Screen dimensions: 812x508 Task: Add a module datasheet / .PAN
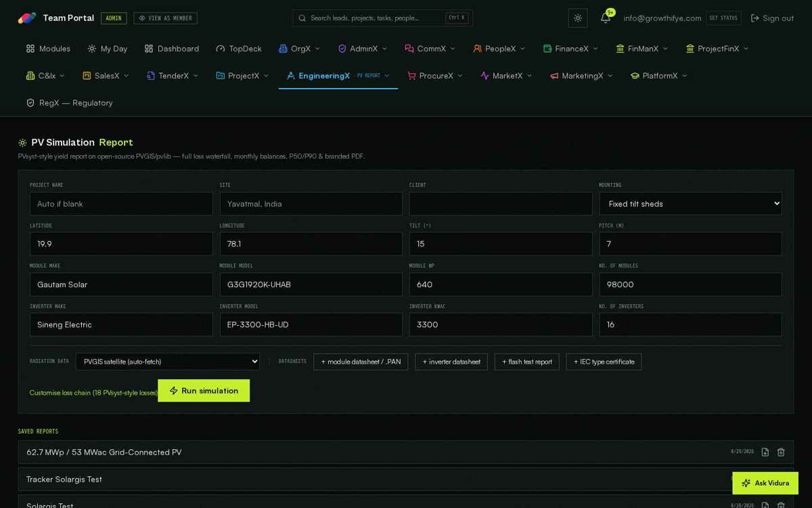point(361,362)
